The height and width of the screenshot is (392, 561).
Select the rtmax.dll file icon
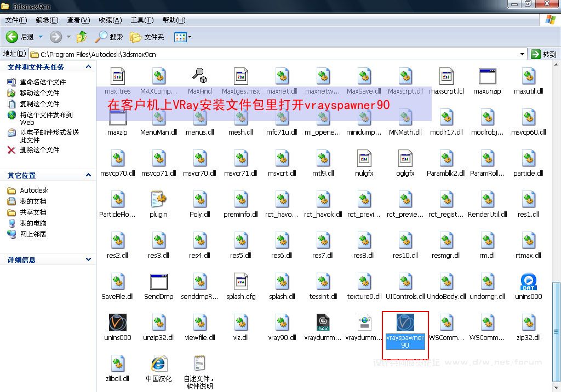click(529, 240)
